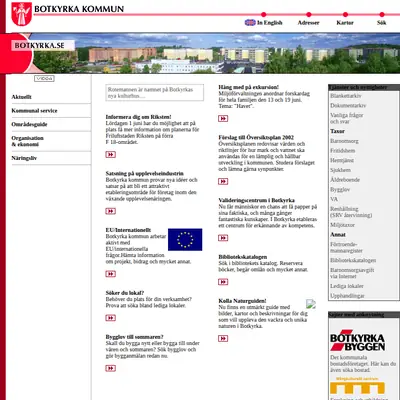Image resolution: width=400 pixels, height=400 pixels.
Task: Open the Fritidshem link
Action: (343, 151)
